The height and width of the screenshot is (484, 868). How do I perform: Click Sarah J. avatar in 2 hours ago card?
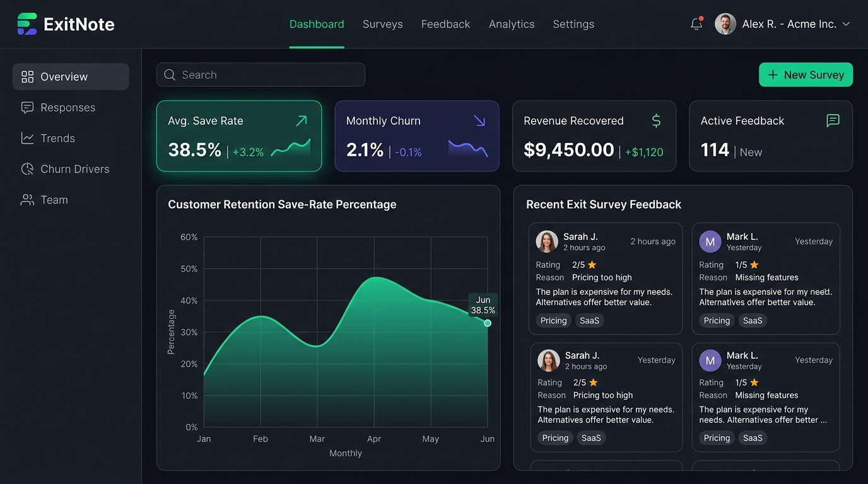coord(547,241)
